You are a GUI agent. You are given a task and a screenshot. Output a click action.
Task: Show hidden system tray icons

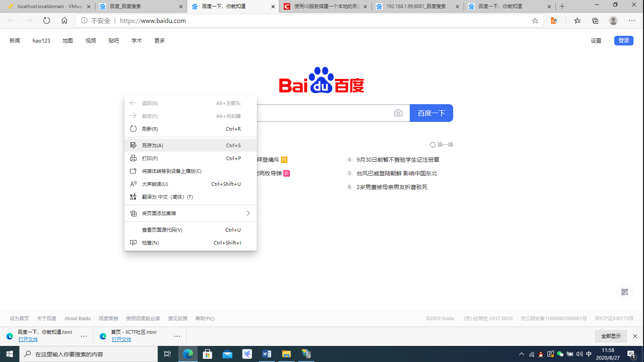point(522,354)
